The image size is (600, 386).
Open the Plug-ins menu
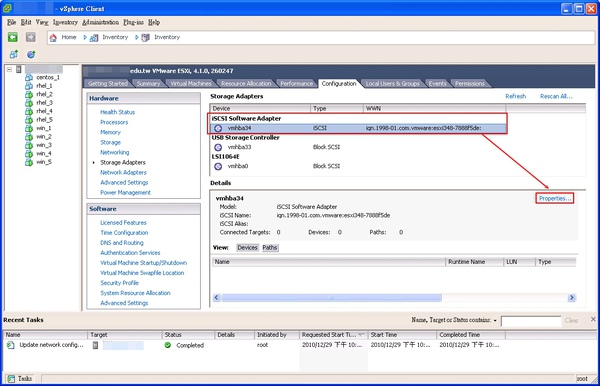134,22
